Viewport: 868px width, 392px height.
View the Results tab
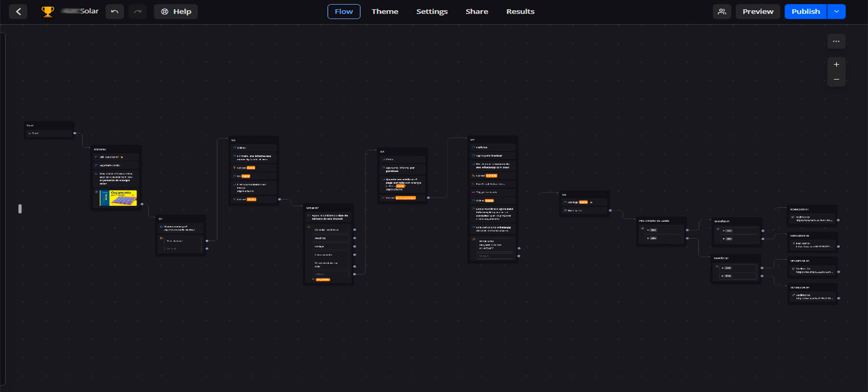[520, 12]
